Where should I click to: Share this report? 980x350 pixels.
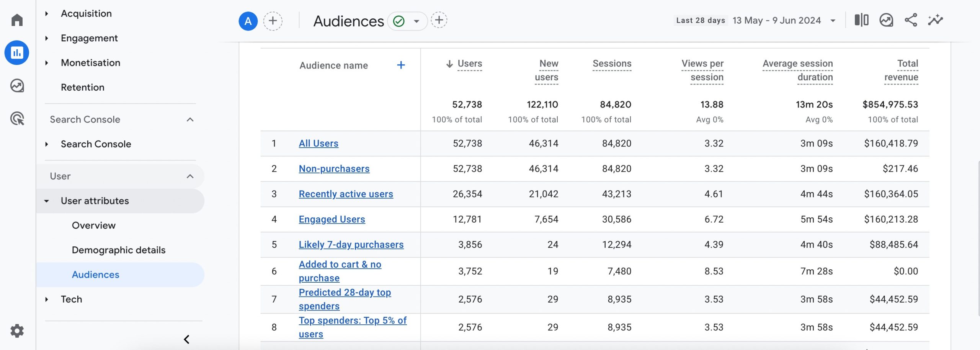click(x=911, y=20)
